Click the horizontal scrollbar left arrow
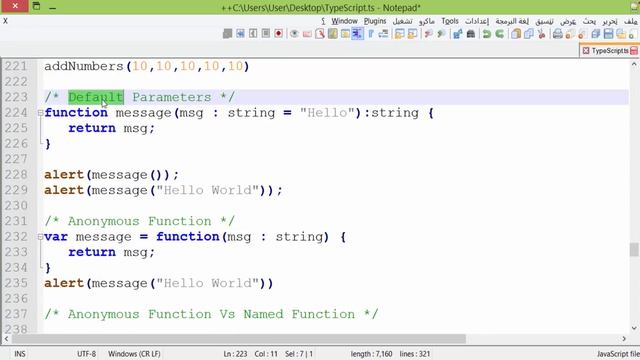640x360 pixels. pos(6,339)
